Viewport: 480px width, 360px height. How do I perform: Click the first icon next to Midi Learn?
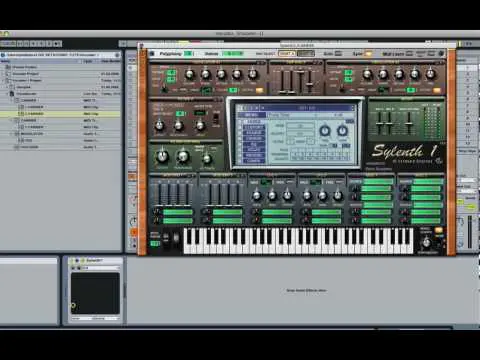coord(409,53)
